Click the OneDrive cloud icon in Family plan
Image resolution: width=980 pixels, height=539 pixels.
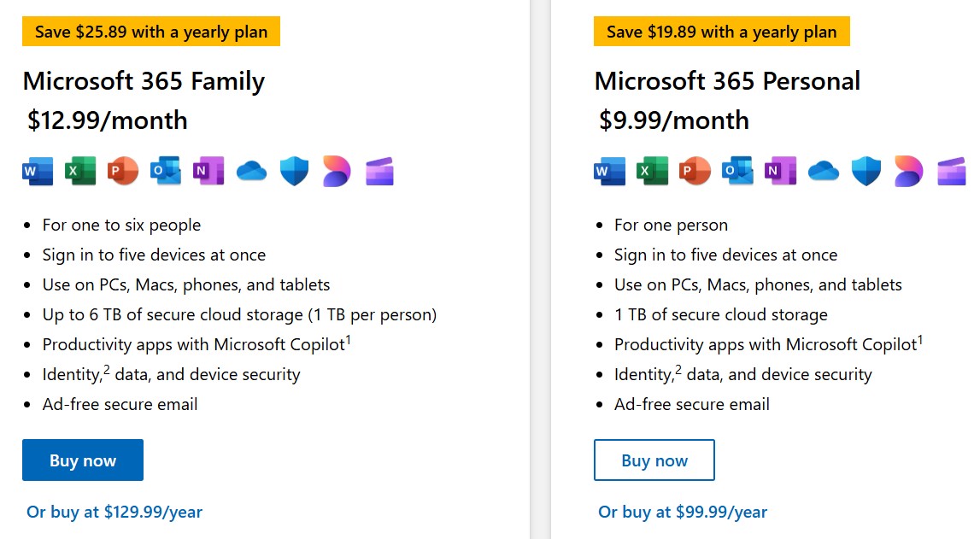251,171
